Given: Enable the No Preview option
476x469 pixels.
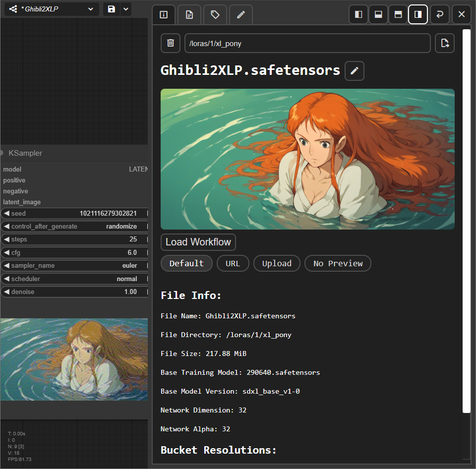Looking at the screenshot, I should pyautogui.click(x=338, y=263).
